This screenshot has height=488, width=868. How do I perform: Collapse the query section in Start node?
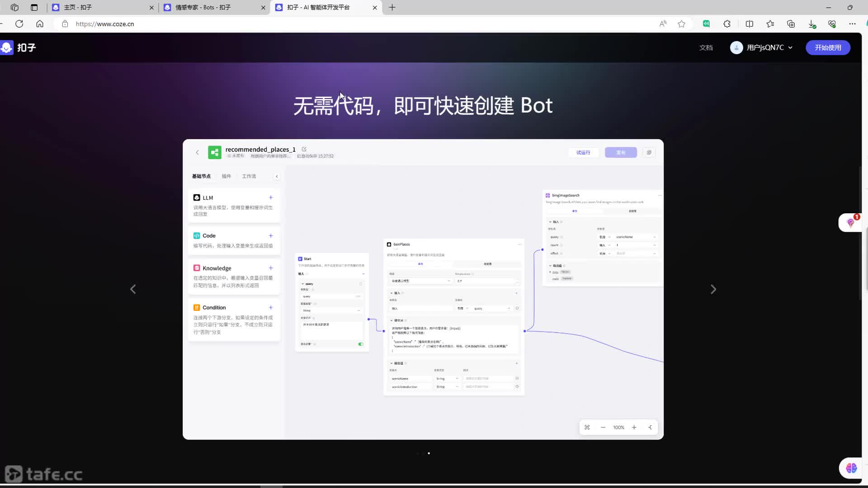pos(302,284)
